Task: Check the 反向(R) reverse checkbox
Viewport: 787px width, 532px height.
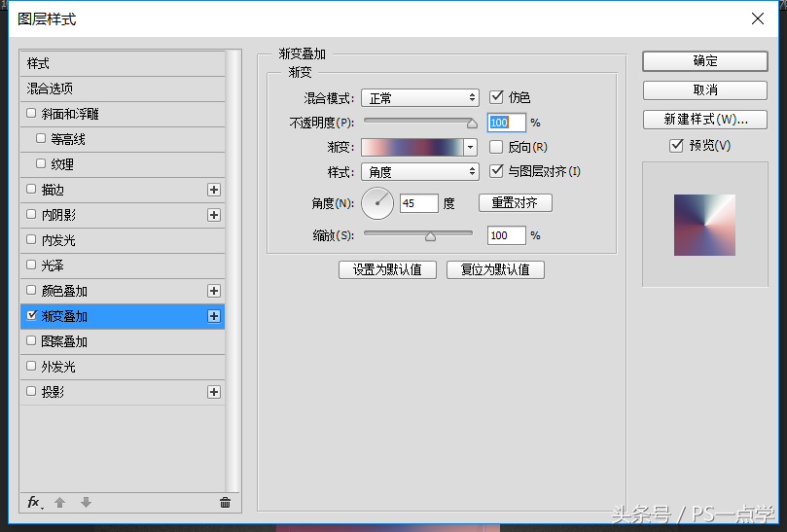Action: coord(496,147)
